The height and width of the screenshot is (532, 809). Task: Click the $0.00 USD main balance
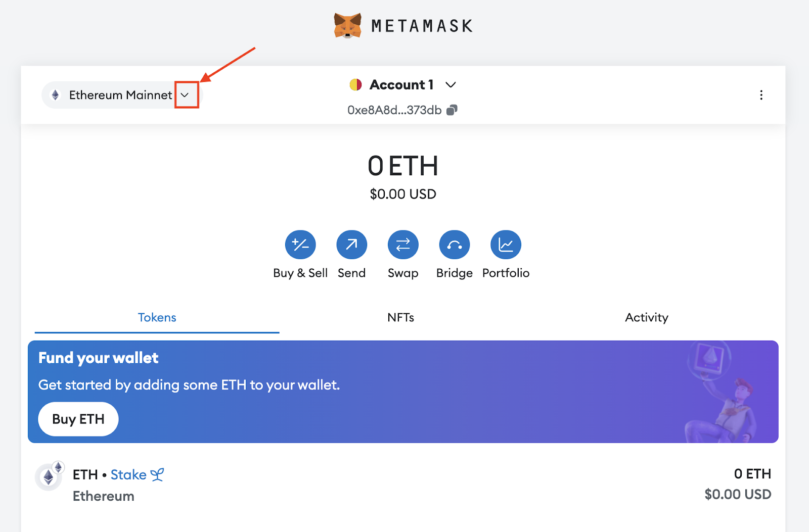pyautogui.click(x=403, y=195)
